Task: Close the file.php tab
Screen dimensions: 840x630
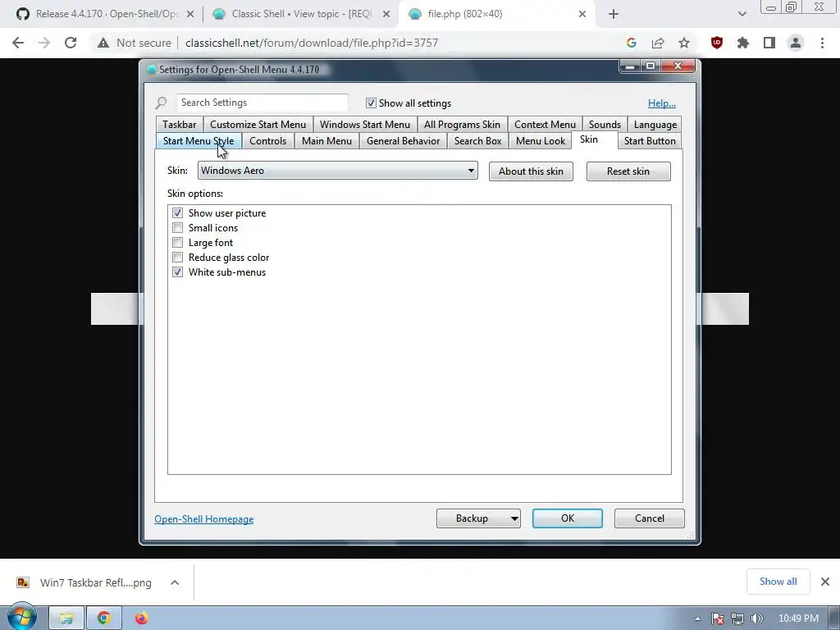Action: click(x=582, y=15)
